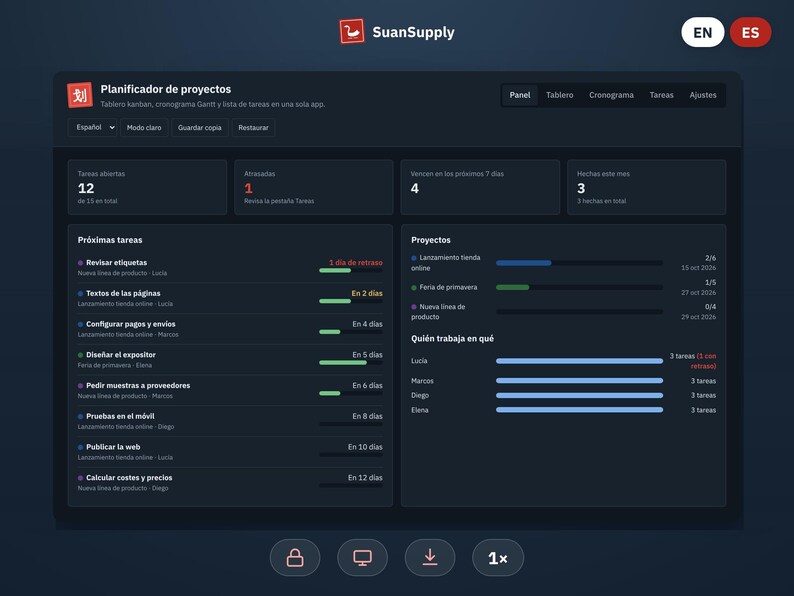Click the red project planner app icon
This screenshot has height=596, width=794.
point(80,95)
